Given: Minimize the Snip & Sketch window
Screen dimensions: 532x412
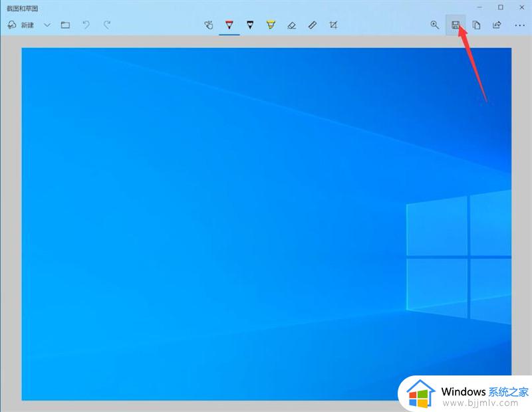Looking at the screenshot, I should tap(479, 7).
